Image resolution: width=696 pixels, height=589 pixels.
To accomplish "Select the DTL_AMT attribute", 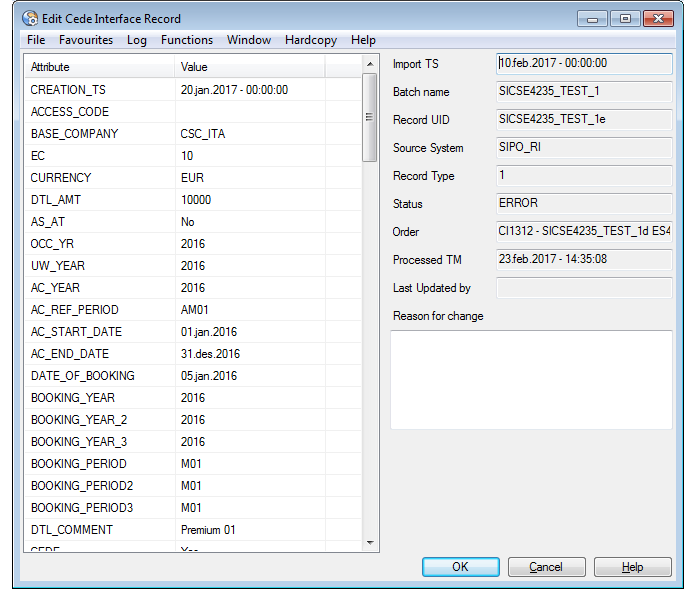I will click(56, 200).
